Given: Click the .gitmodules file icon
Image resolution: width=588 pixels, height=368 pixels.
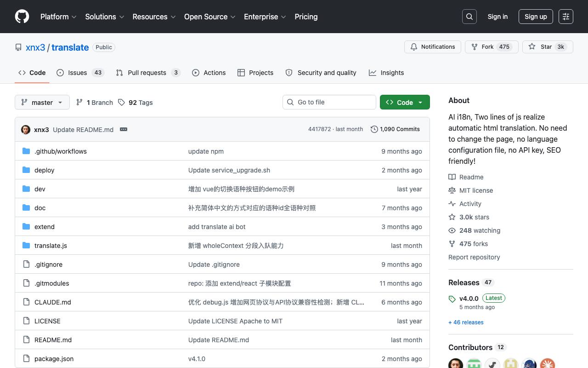Looking at the screenshot, I should [x=26, y=283].
